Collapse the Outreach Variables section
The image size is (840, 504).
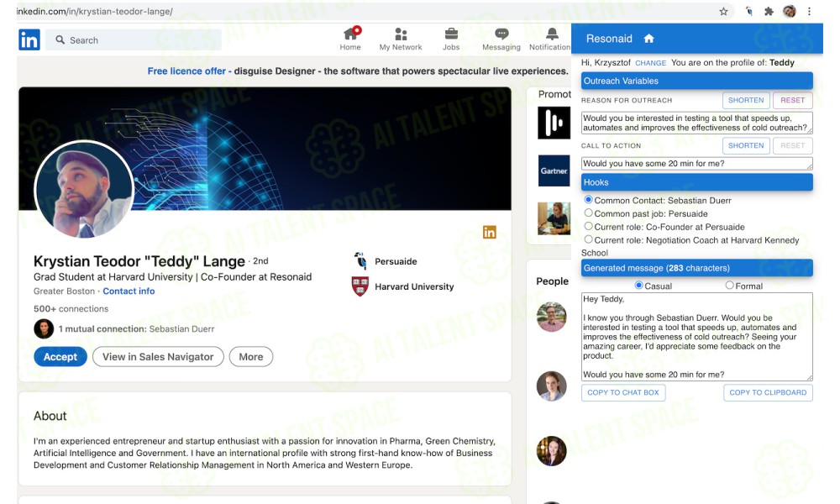click(x=696, y=81)
